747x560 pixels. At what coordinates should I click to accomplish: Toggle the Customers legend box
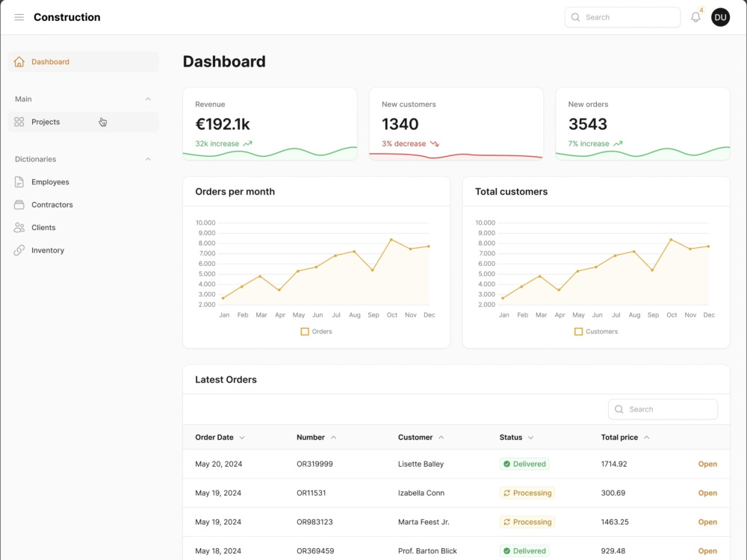tap(578, 332)
